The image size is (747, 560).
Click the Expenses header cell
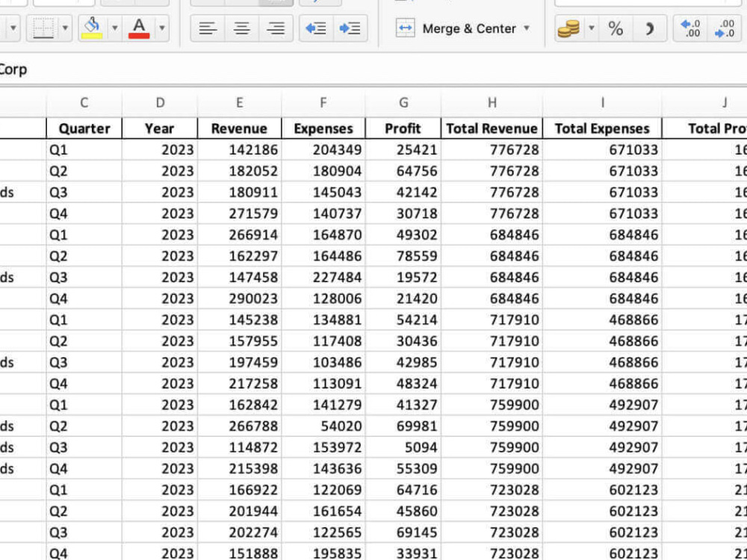[x=323, y=128]
